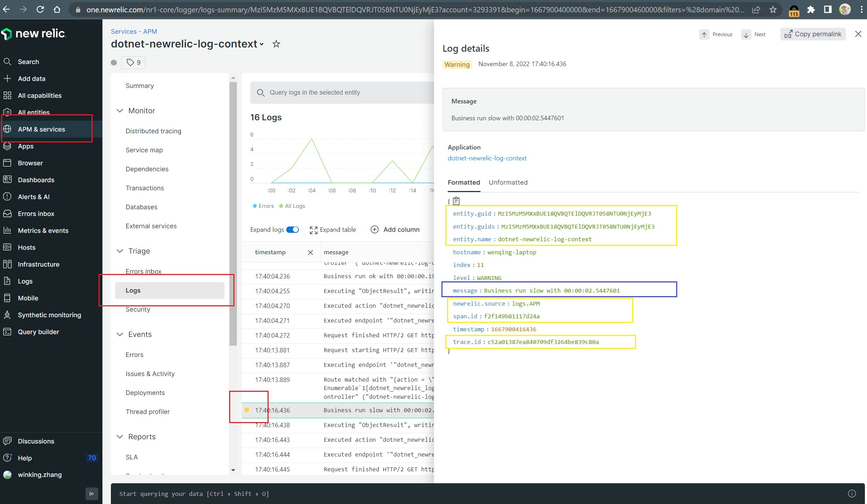
Task: Click Expand table button
Action: [x=333, y=230]
